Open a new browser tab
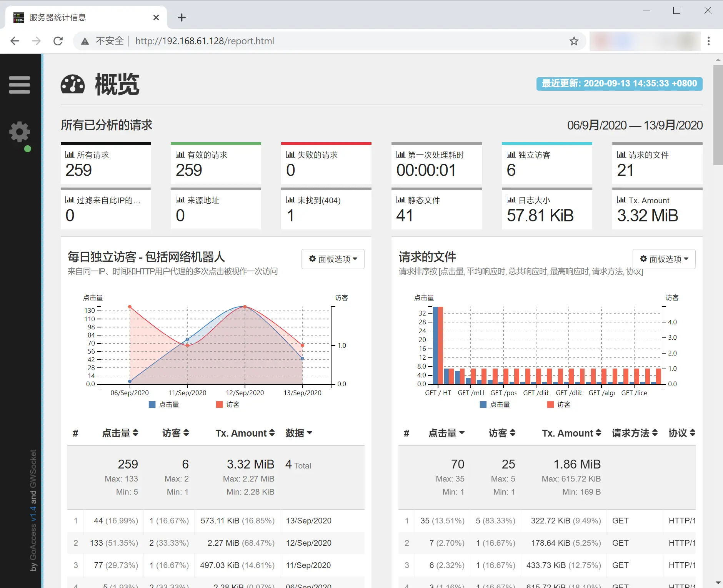 [181, 17]
